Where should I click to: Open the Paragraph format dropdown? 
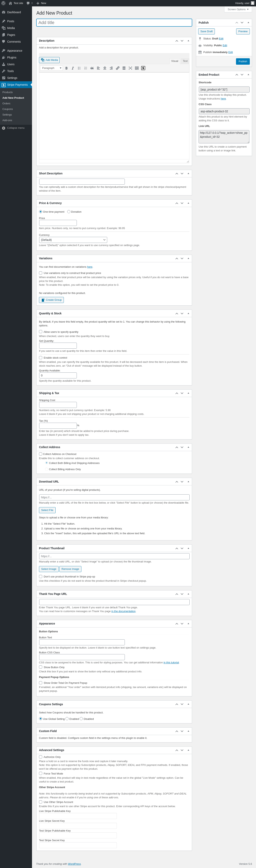tap(51, 68)
